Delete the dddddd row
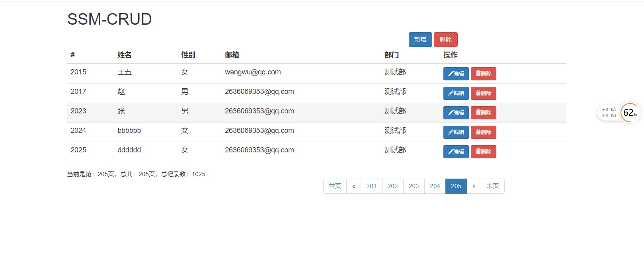The width and height of the screenshot is (644, 255). 484,152
